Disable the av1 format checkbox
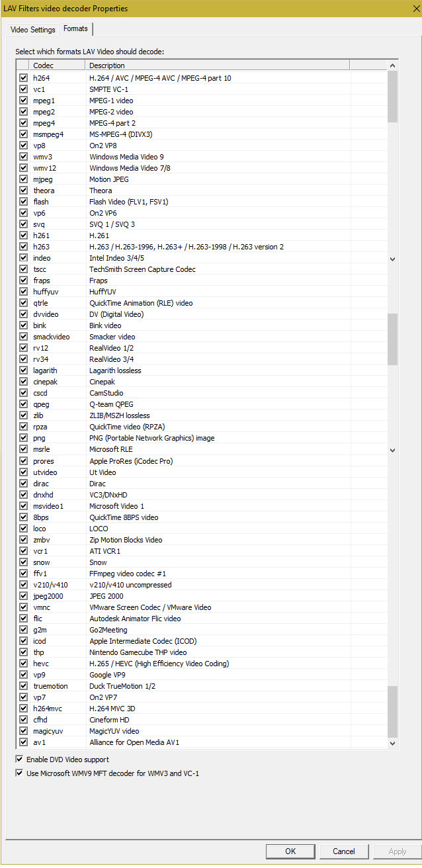The image size is (422, 868). 23,742
